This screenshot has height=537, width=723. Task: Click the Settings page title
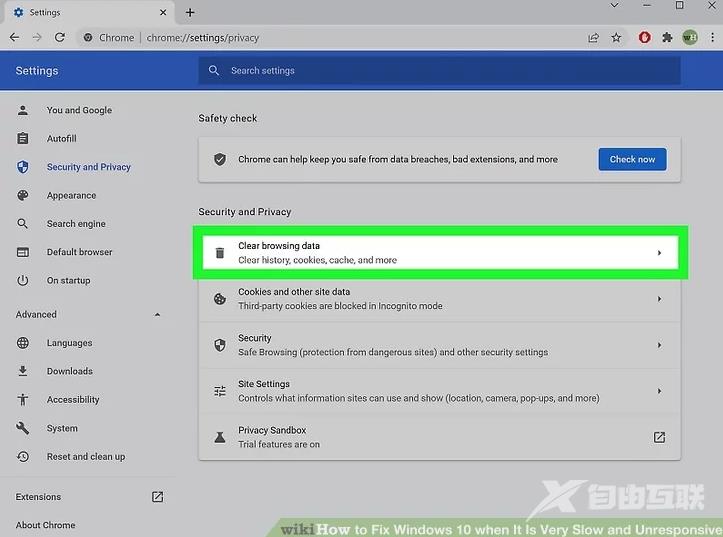tap(37, 71)
